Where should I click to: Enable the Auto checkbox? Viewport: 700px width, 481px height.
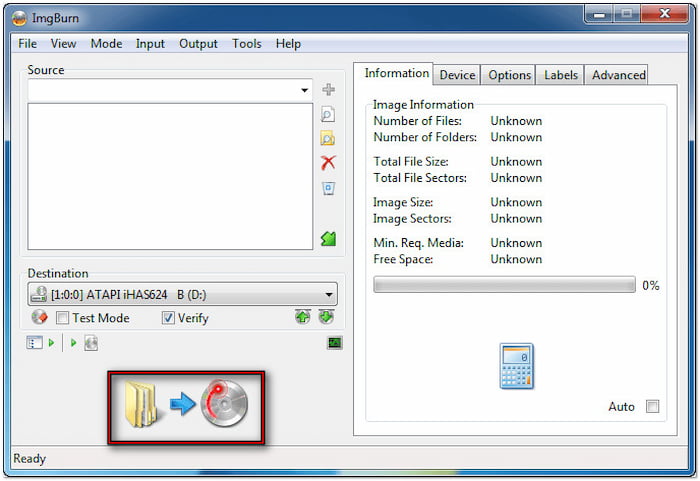[x=653, y=406]
